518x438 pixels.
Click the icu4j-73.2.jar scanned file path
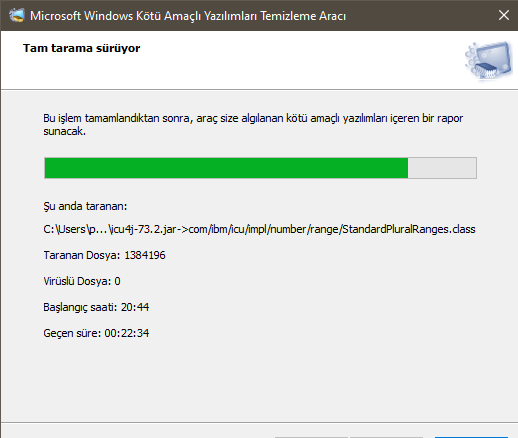tap(259, 229)
